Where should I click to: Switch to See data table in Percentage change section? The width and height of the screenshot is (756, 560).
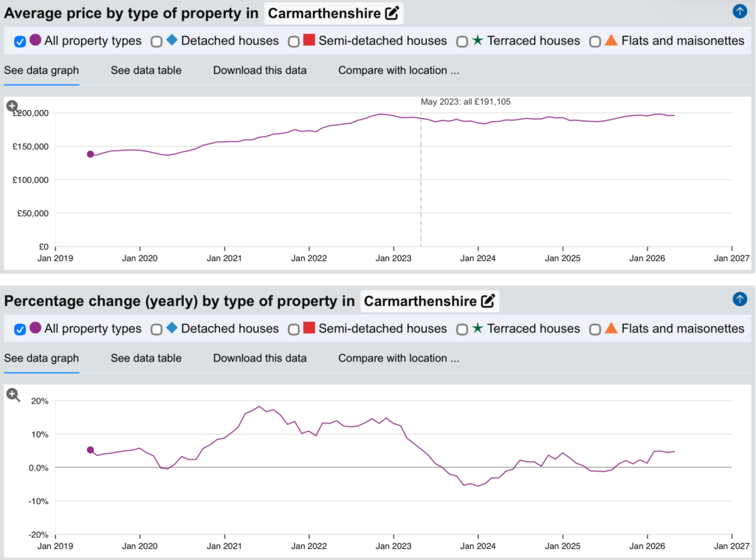pyautogui.click(x=146, y=358)
